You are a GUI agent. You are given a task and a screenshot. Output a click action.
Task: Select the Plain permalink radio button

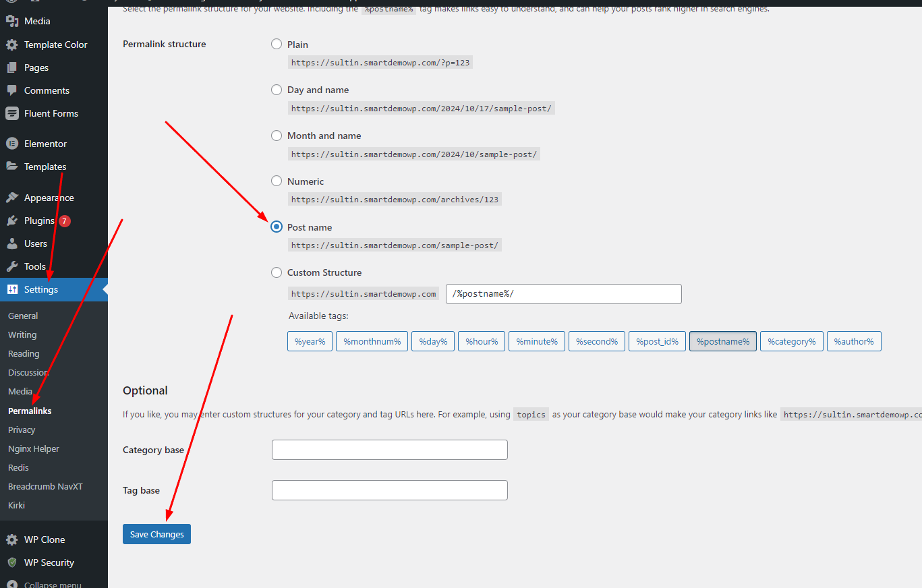pos(277,44)
